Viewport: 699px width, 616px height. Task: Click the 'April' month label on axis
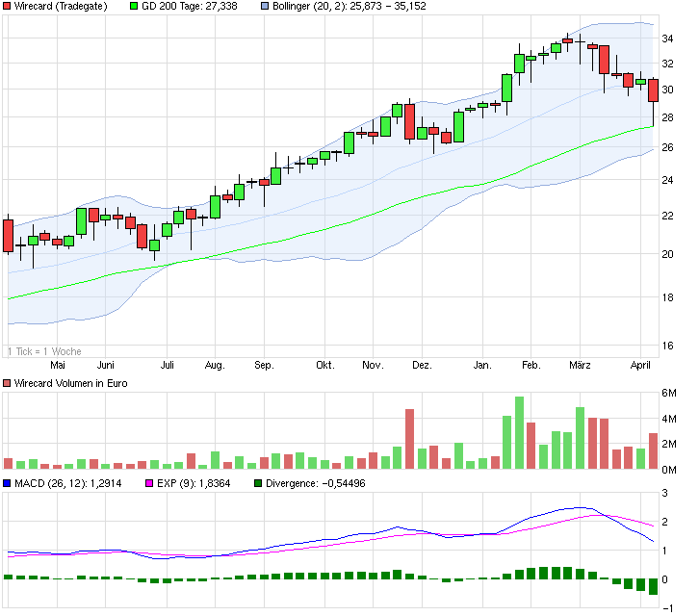pos(640,365)
